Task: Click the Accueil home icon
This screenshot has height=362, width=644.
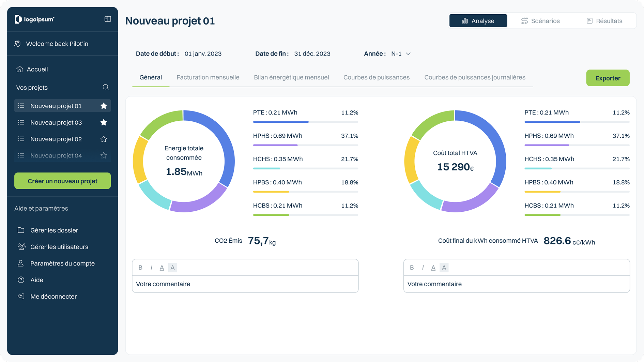Action: pos(19,69)
